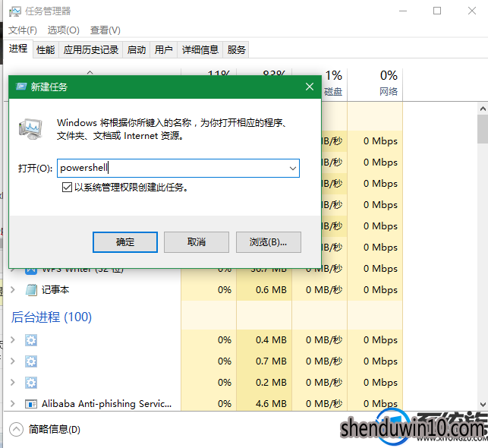This screenshot has height=448, width=488.
Task: Switch to the 应用历史记录 tab
Action: (x=91, y=49)
